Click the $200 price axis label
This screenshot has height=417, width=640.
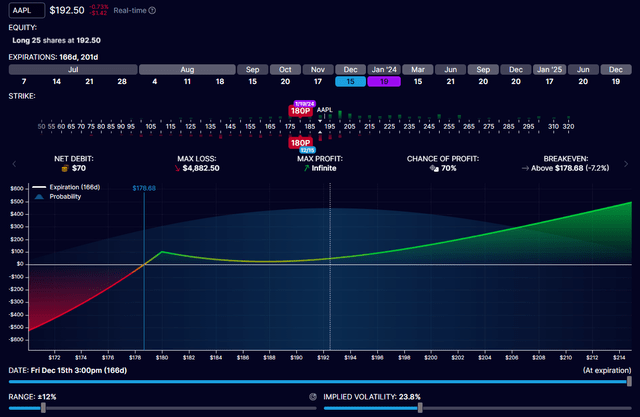pyautogui.click(x=431, y=357)
